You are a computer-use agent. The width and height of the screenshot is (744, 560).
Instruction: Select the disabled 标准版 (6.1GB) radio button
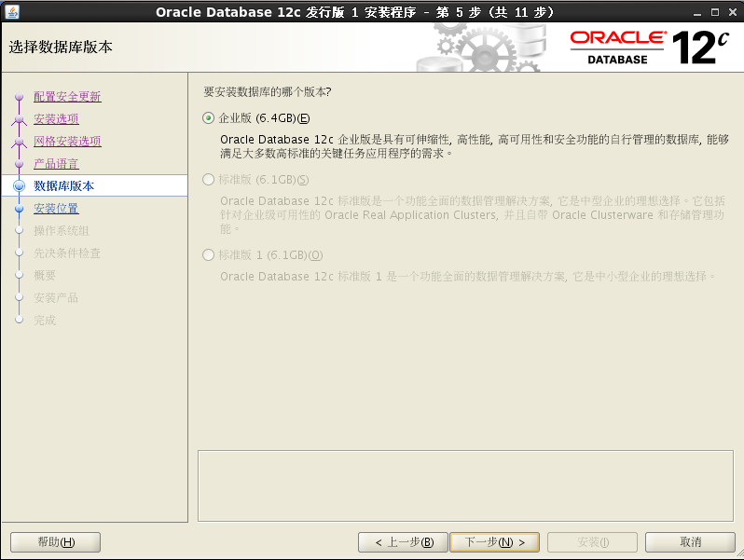coord(208,180)
